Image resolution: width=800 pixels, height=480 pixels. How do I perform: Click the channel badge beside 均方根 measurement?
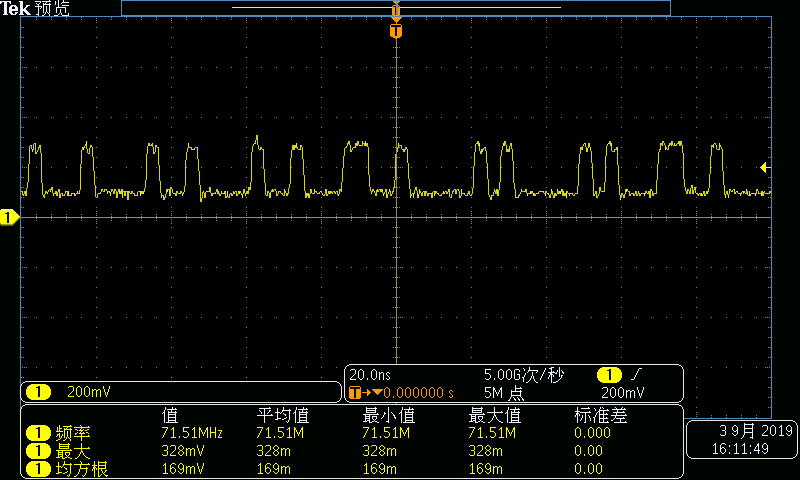coord(38,469)
